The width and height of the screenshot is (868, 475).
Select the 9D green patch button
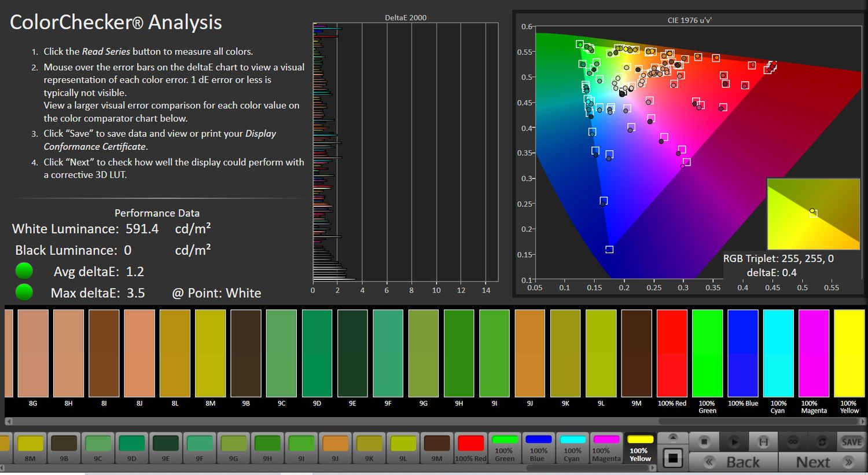click(131, 448)
